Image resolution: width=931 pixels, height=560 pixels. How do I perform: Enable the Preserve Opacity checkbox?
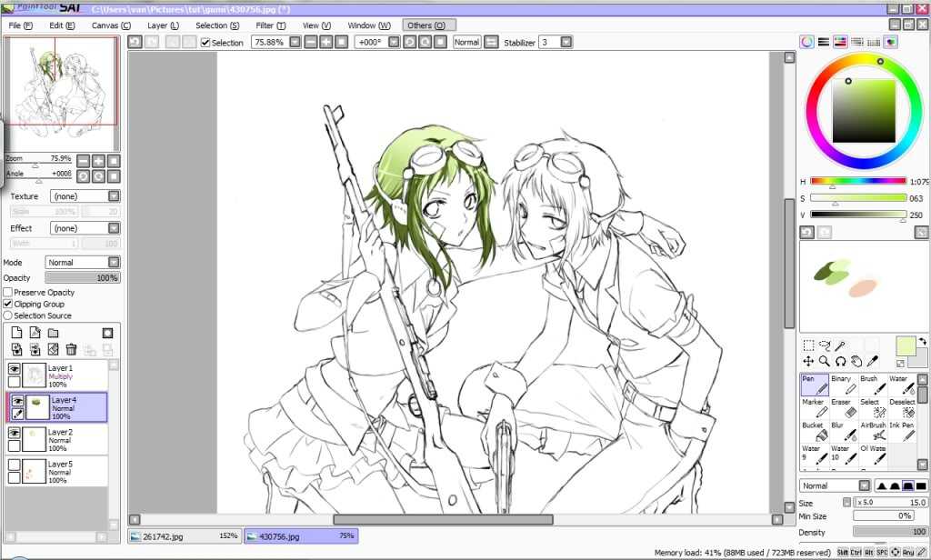coord(7,292)
